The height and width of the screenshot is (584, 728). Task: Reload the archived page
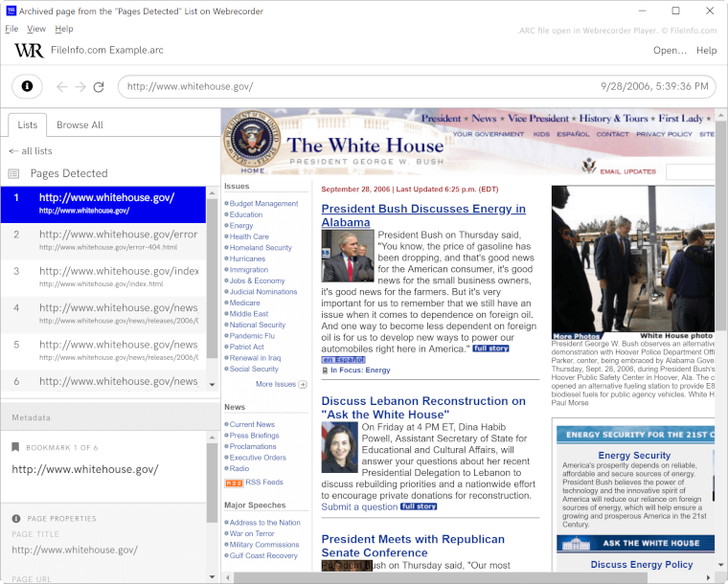pos(99,87)
